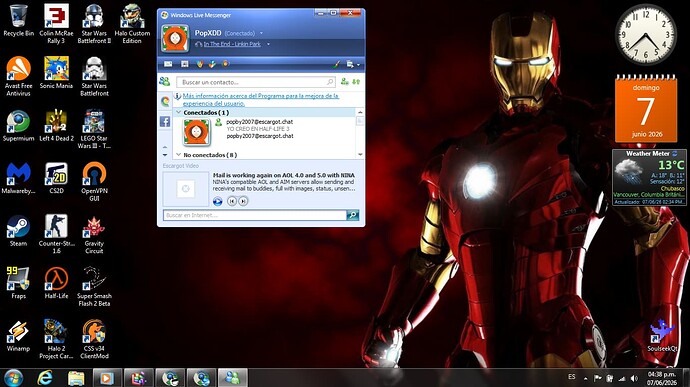Expand the 'No conectados ( 8 )' group
690x387 pixels.
pos(178,155)
